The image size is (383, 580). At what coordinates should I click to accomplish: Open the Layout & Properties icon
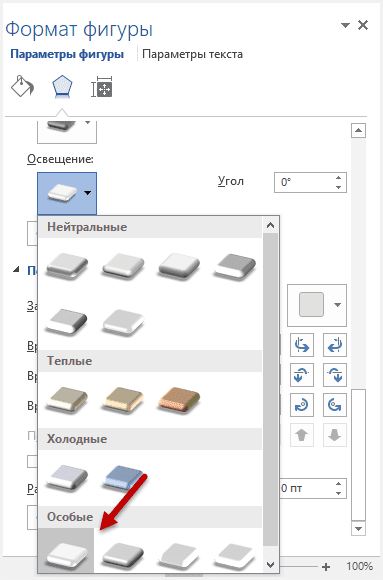click(102, 87)
